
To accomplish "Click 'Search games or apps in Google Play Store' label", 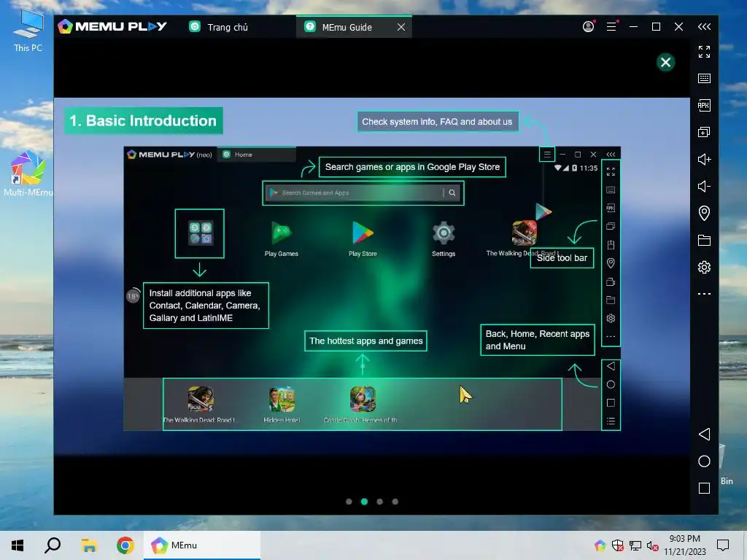I will (412, 167).
